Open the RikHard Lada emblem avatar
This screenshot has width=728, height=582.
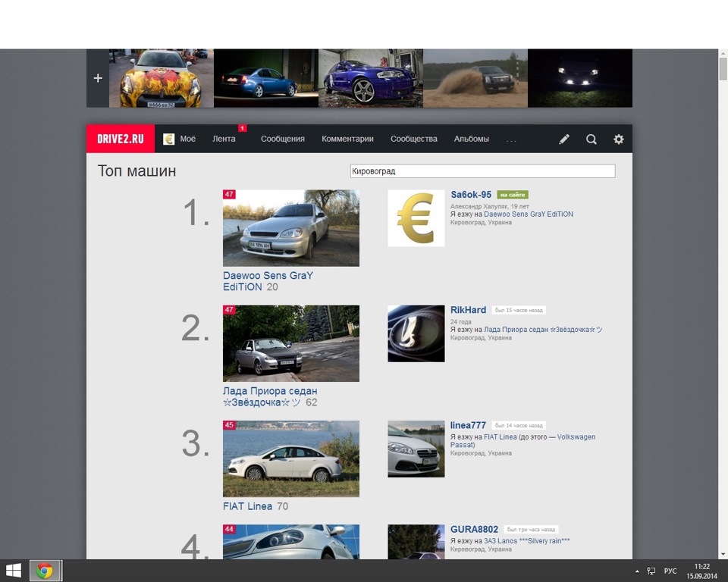pyautogui.click(x=416, y=333)
